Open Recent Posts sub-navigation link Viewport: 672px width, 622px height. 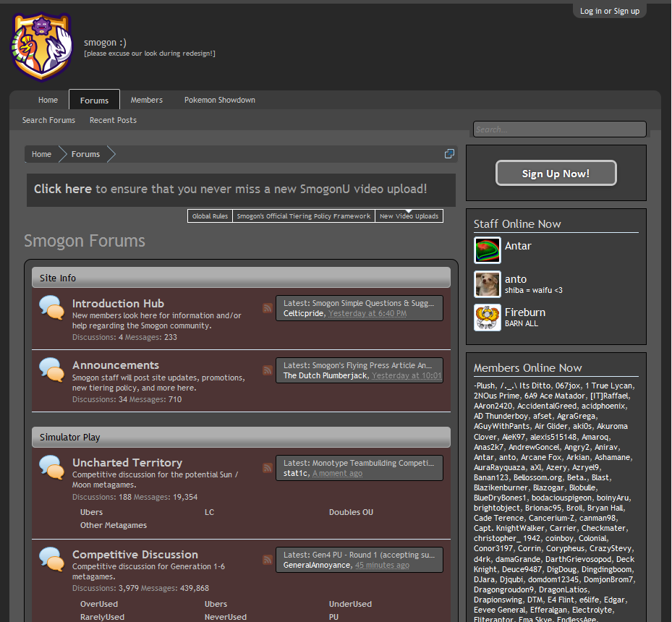tap(113, 120)
